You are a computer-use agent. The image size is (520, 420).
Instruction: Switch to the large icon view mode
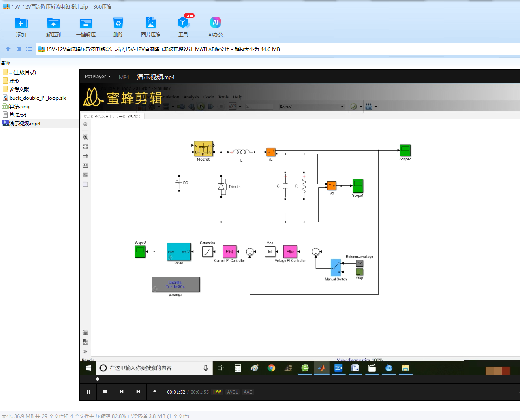19,49
